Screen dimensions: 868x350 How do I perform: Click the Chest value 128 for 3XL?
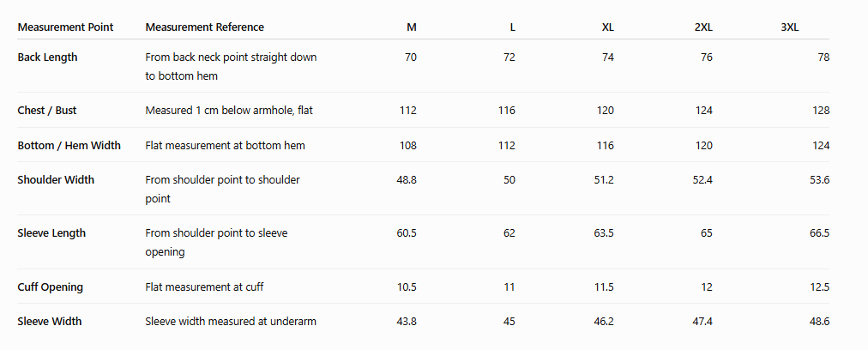click(821, 110)
